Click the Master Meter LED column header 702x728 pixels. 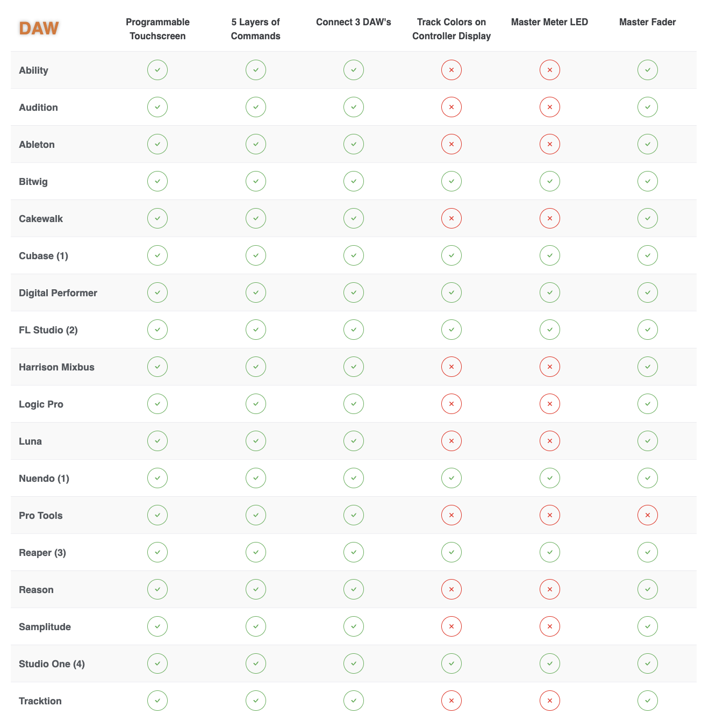[x=549, y=22]
